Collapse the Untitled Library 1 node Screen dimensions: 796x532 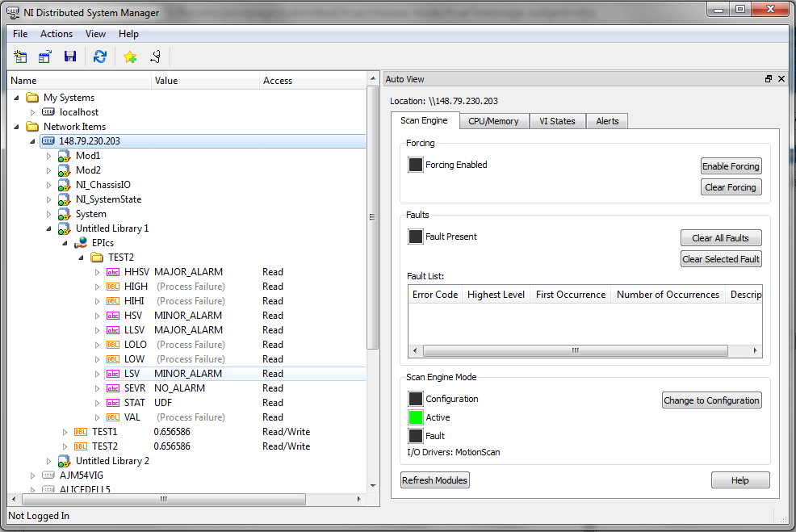(48, 228)
